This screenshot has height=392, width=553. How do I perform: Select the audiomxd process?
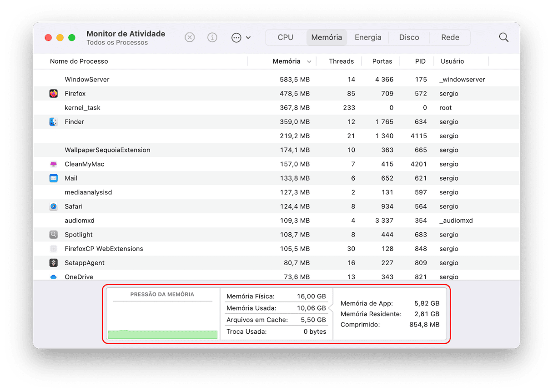click(x=80, y=221)
